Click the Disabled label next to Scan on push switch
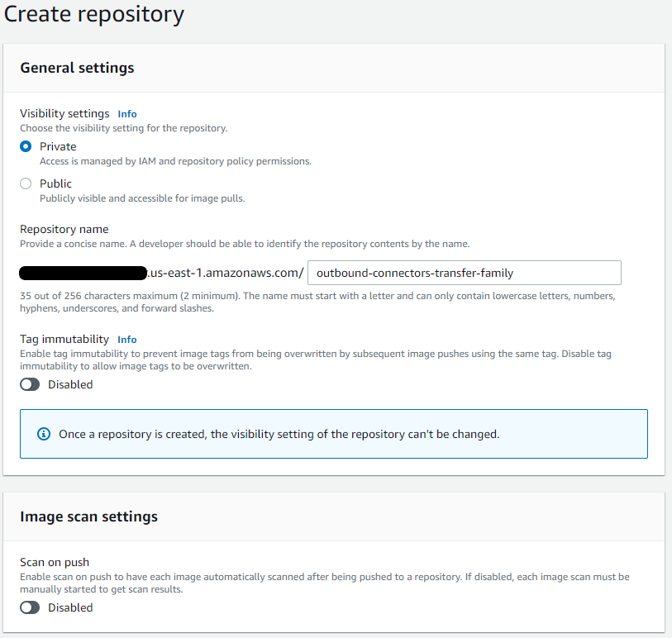Image resolution: width=672 pixels, height=638 pixels. [x=69, y=607]
